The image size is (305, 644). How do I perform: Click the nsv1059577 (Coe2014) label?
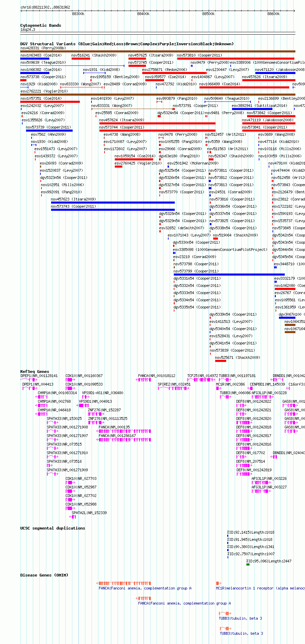pos(166,77)
